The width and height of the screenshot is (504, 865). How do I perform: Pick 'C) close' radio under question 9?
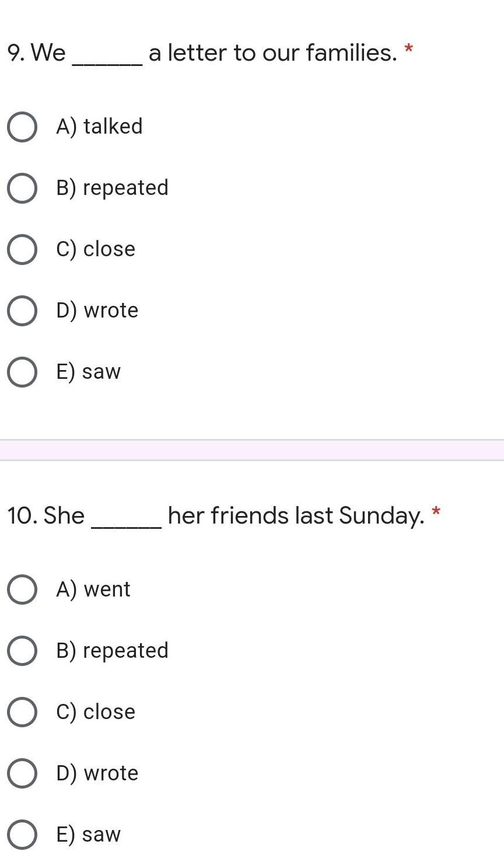point(22,249)
